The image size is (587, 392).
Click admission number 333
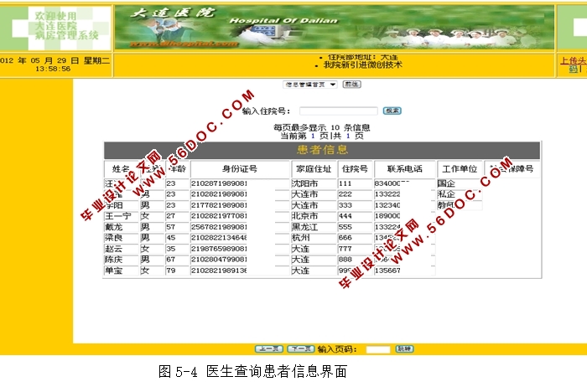(345, 205)
